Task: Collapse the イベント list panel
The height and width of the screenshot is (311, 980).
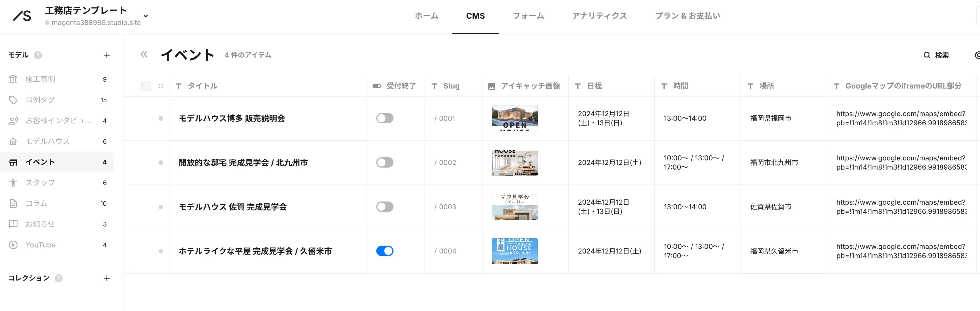Action: point(144,54)
